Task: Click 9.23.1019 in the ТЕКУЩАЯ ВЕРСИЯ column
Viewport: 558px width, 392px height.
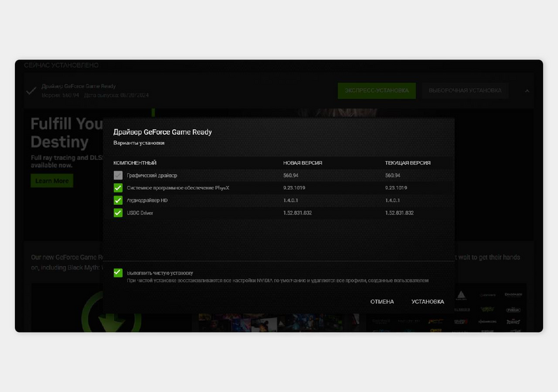Action: (x=396, y=188)
